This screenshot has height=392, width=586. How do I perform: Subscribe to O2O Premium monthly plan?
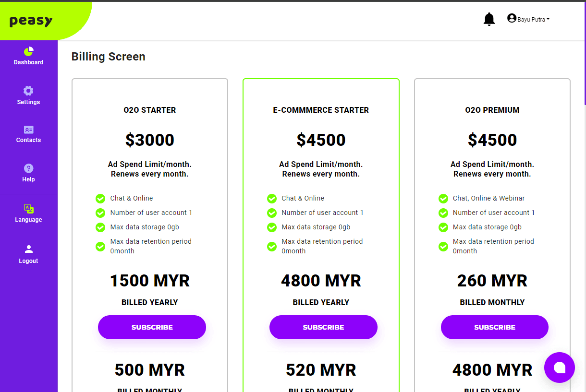(x=494, y=327)
